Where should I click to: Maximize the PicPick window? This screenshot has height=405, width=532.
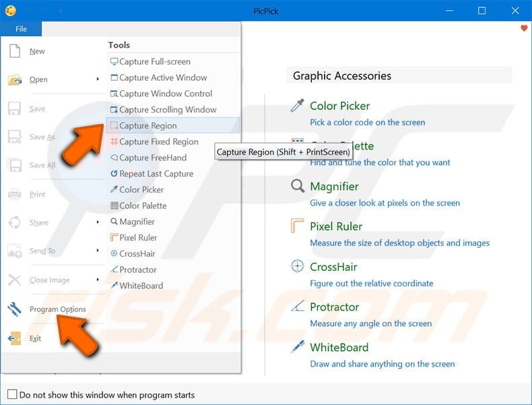point(481,11)
